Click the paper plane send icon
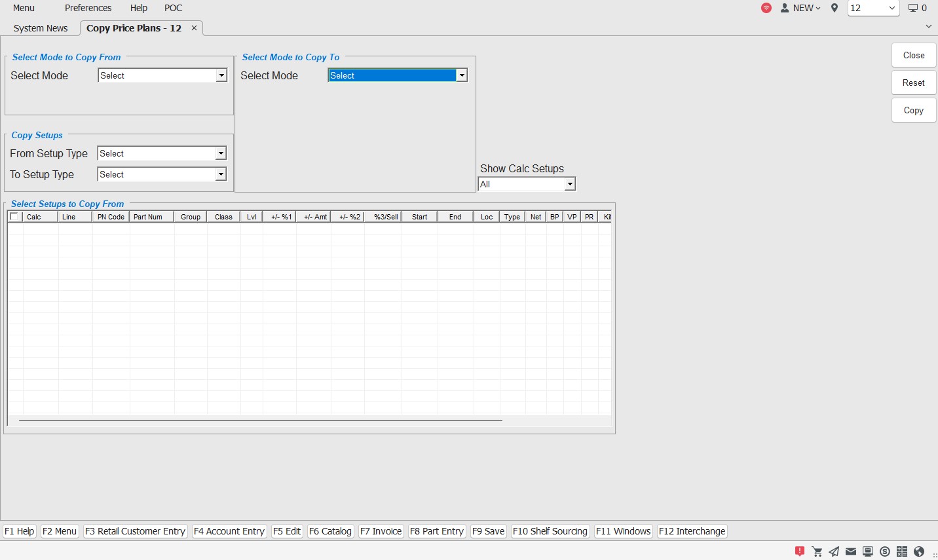 (x=834, y=551)
